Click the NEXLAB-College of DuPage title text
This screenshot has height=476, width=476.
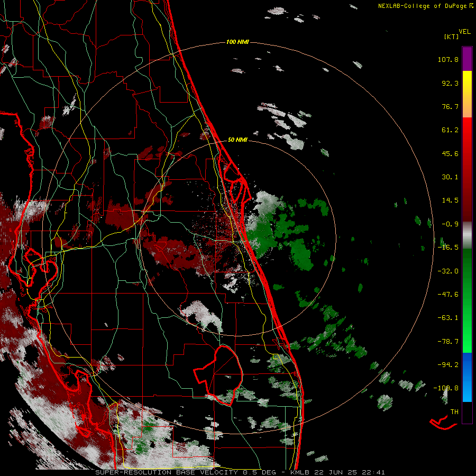[x=422, y=6]
